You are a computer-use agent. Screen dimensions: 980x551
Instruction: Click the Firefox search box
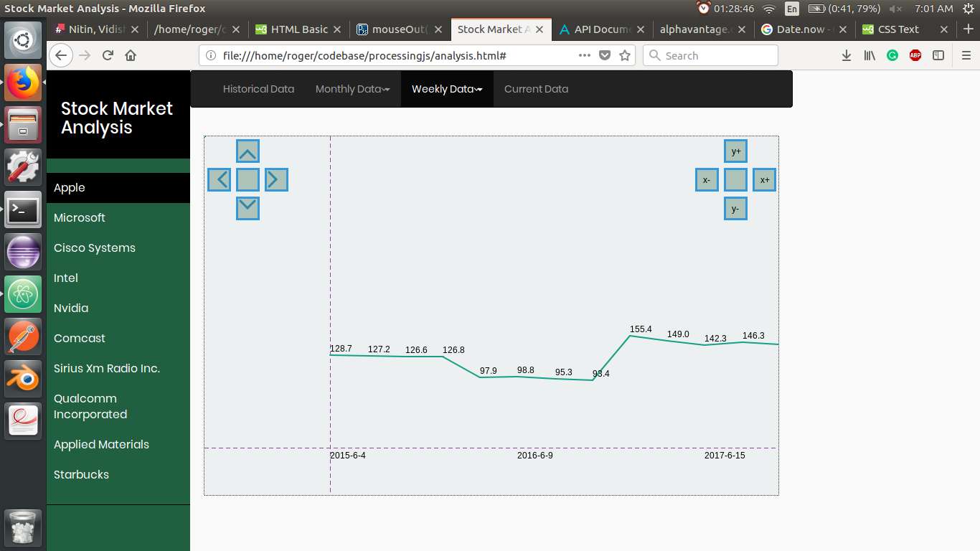point(710,55)
